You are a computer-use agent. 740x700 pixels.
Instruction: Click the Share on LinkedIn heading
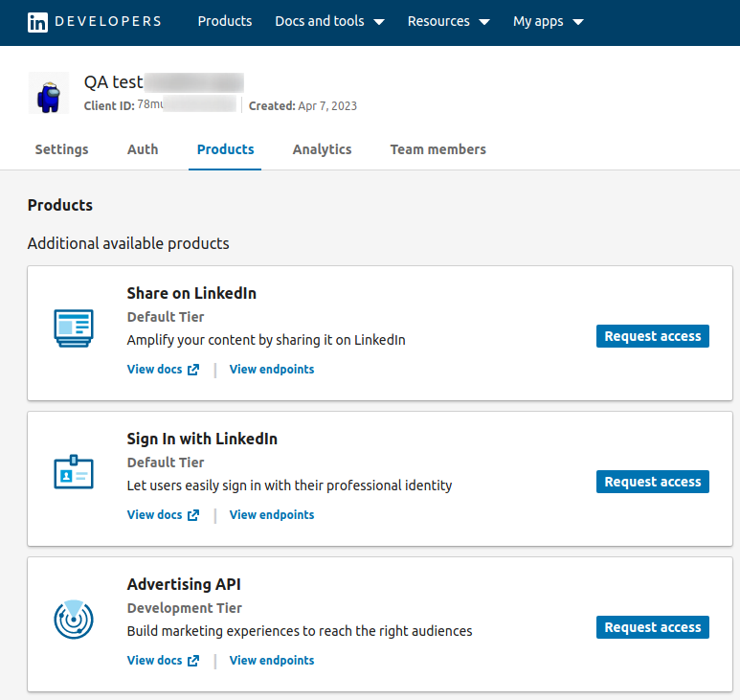click(x=191, y=293)
